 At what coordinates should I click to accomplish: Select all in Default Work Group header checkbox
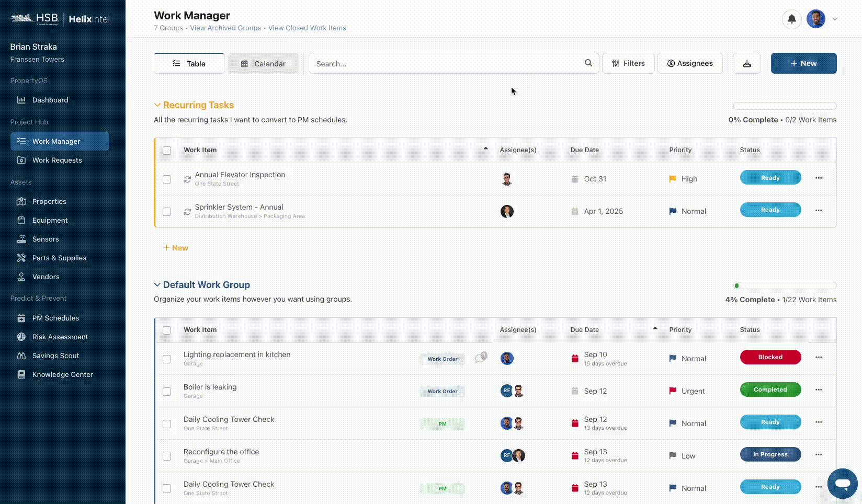167,330
